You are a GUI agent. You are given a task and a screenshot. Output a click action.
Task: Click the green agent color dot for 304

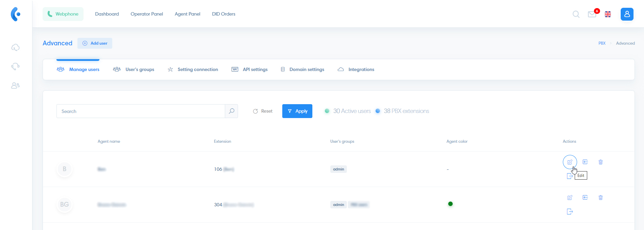click(450, 204)
